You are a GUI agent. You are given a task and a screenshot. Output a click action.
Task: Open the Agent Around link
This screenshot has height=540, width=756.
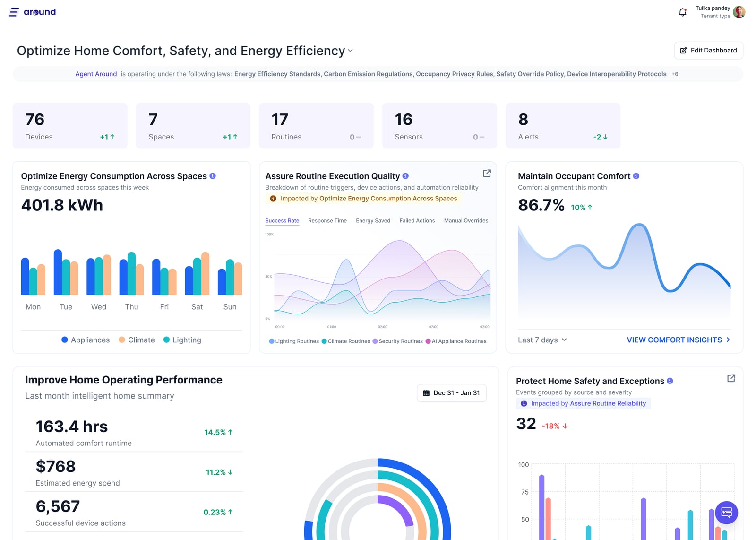(96, 74)
